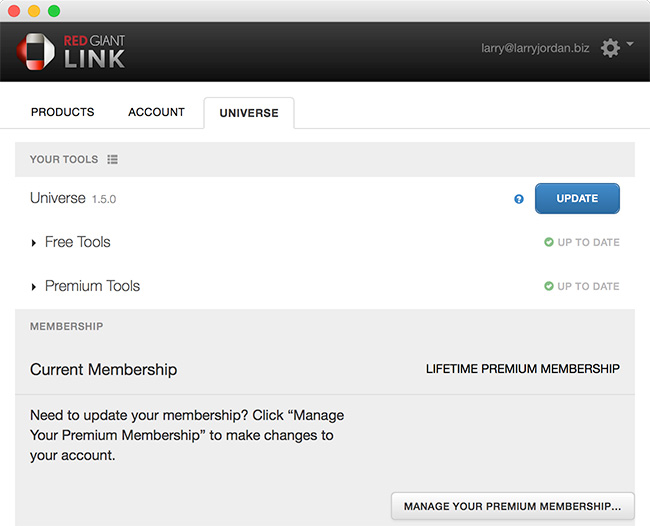The width and height of the screenshot is (650, 526).
Task: Click the larry@larryjordan.biz account email
Action: tap(535, 48)
